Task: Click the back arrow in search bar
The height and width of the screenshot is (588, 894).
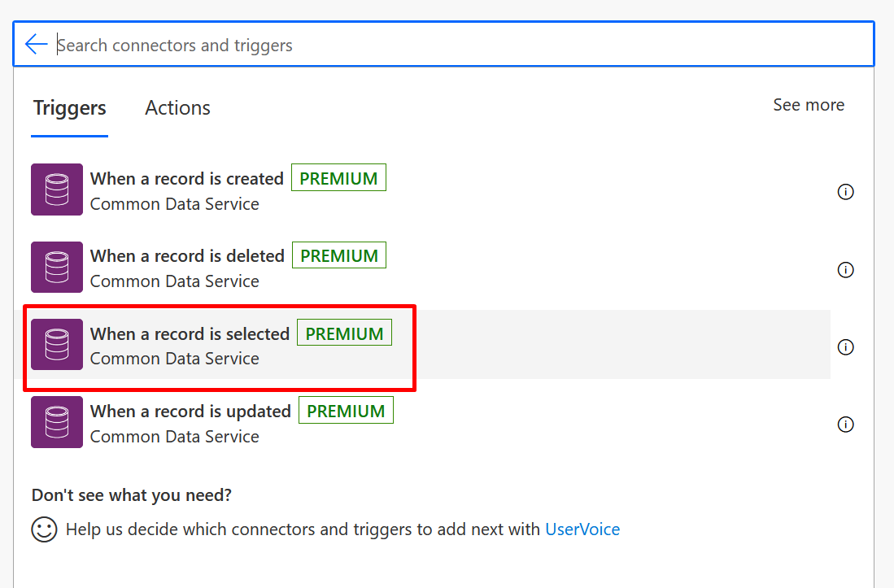Action: (36, 44)
